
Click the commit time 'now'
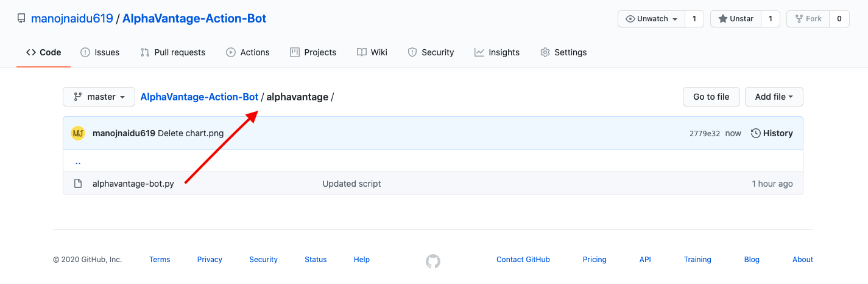coord(733,133)
